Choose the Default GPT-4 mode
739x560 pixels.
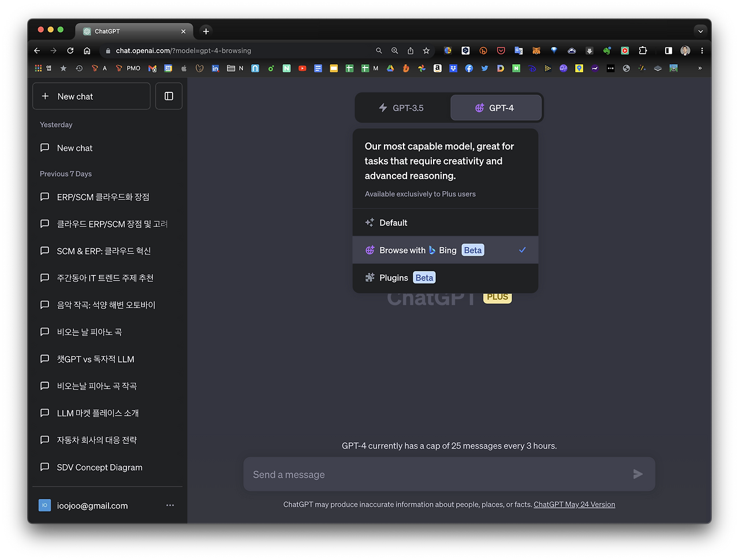coord(445,223)
